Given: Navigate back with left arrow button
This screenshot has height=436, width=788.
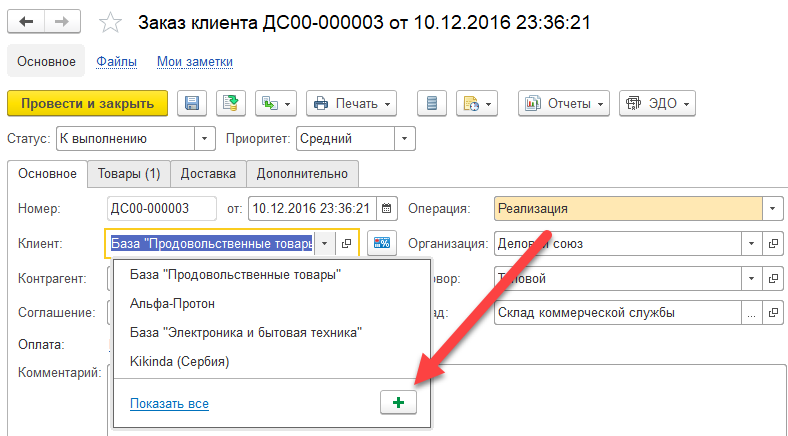Looking at the screenshot, I should [26, 22].
